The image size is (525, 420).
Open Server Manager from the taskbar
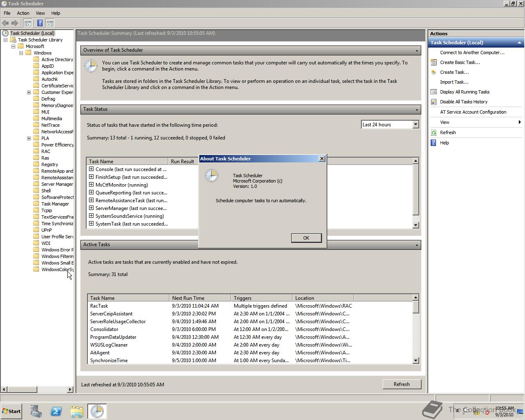(36, 411)
